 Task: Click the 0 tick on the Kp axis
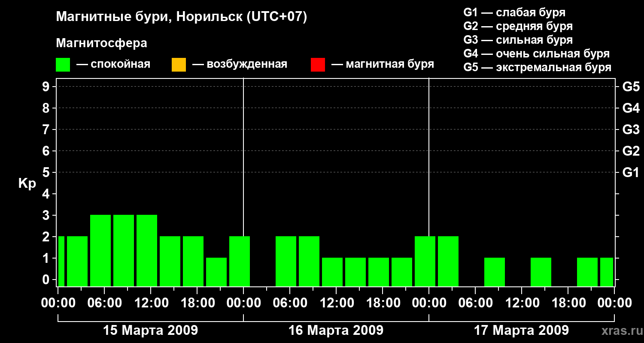coord(47,280)
